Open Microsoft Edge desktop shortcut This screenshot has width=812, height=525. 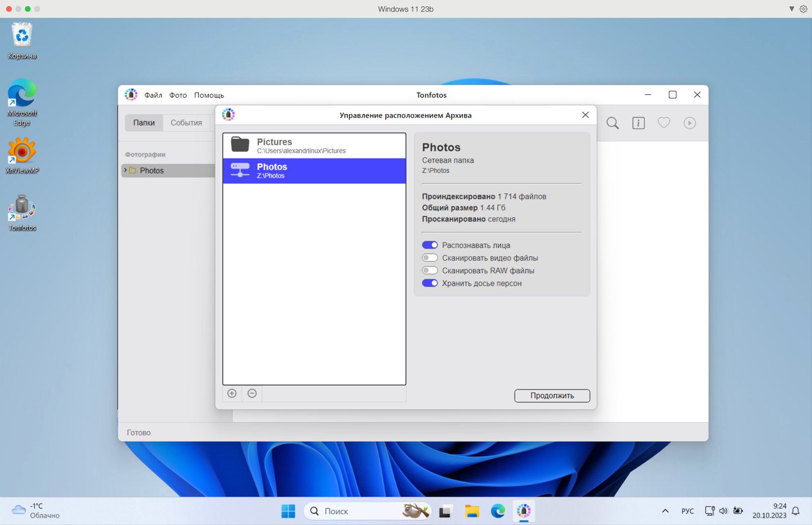click(x=22, y=102)
